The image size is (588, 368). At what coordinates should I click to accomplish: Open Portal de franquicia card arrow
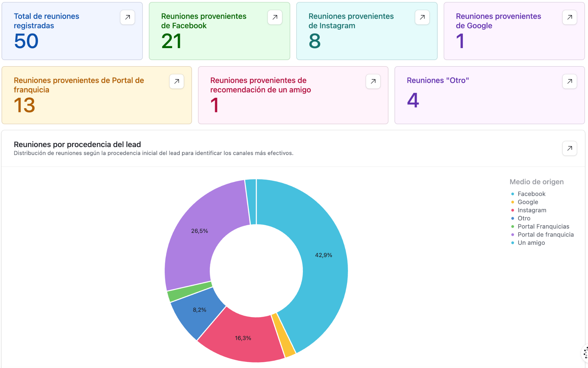[176, 81]
